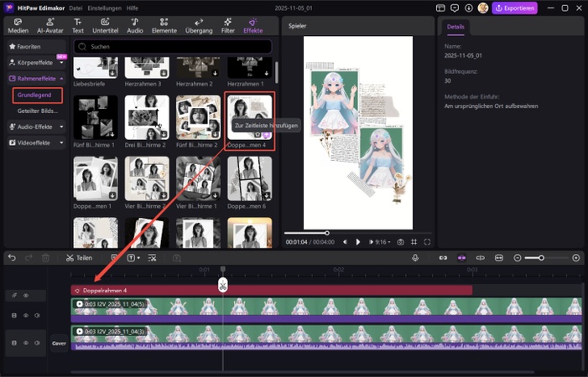Take a snapshot with the camera icon

coord(401,241)
